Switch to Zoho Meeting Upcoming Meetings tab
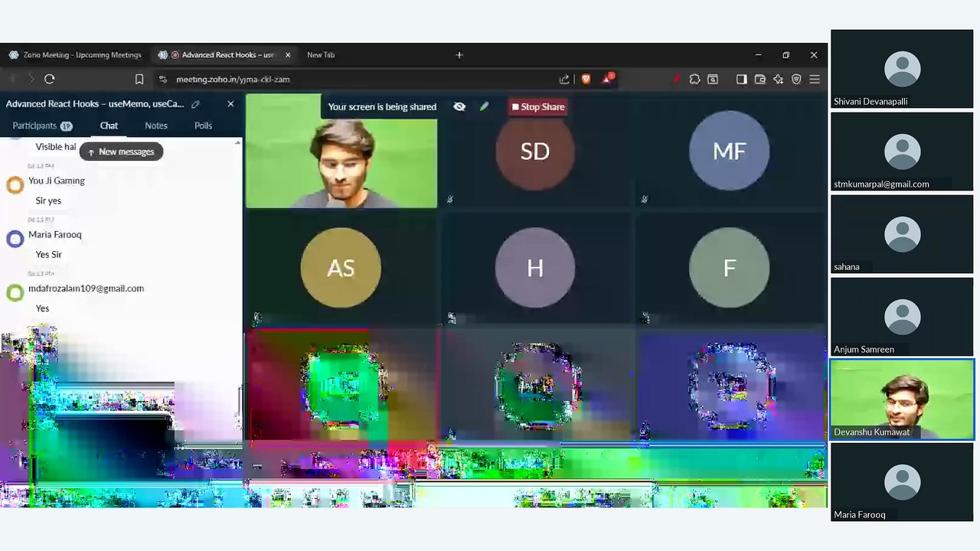 75,55
